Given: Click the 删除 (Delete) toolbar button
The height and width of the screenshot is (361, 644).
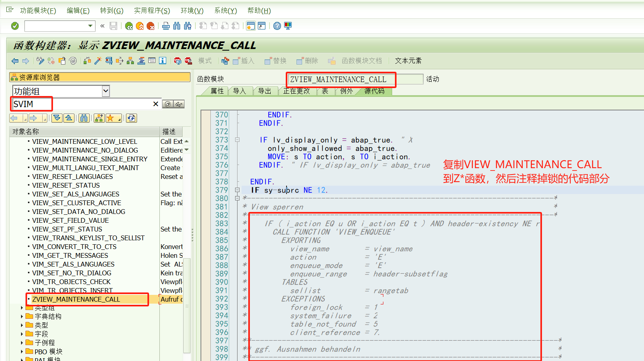Looking at the screenshot, I should coord(307,61).
